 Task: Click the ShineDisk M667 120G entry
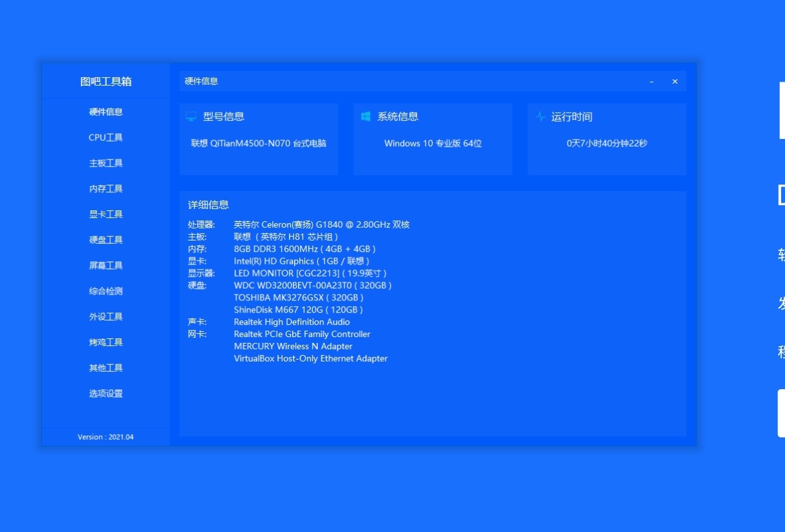[x=299, y=310]
